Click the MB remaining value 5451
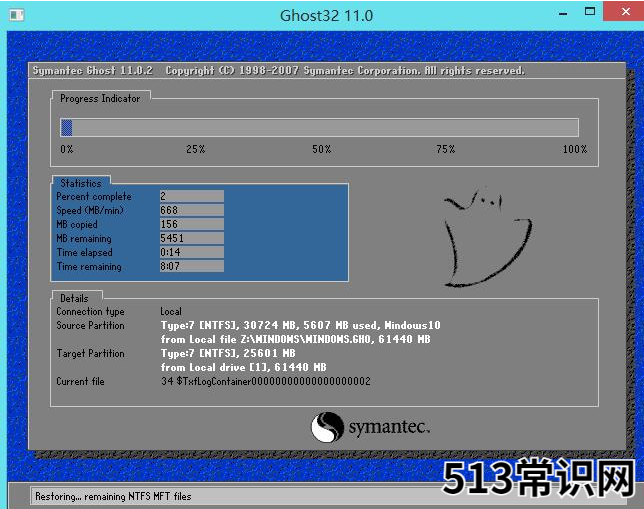This screenshot has height=509, width=644. coord(192,238)
